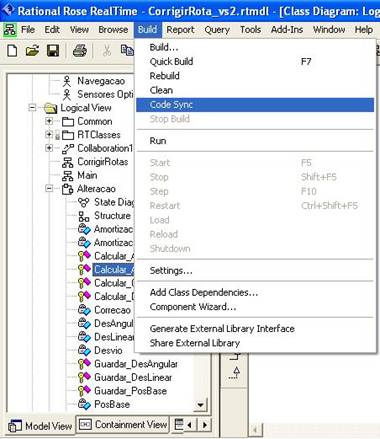
Task: Choose Quick Build in the menu
Action: (255, 62)
